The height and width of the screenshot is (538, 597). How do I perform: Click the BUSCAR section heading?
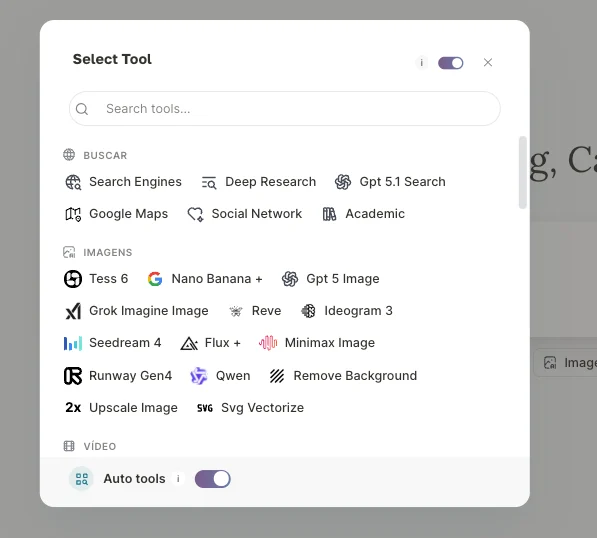[x=105, y=155]
